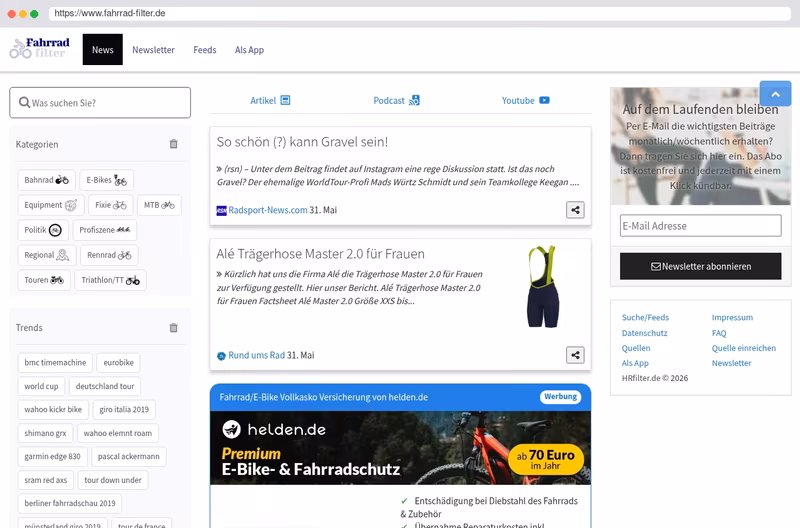Visit the Radsport-News.com source link
The height and width of the screenshot is (528, 800).
click(268, 210)
